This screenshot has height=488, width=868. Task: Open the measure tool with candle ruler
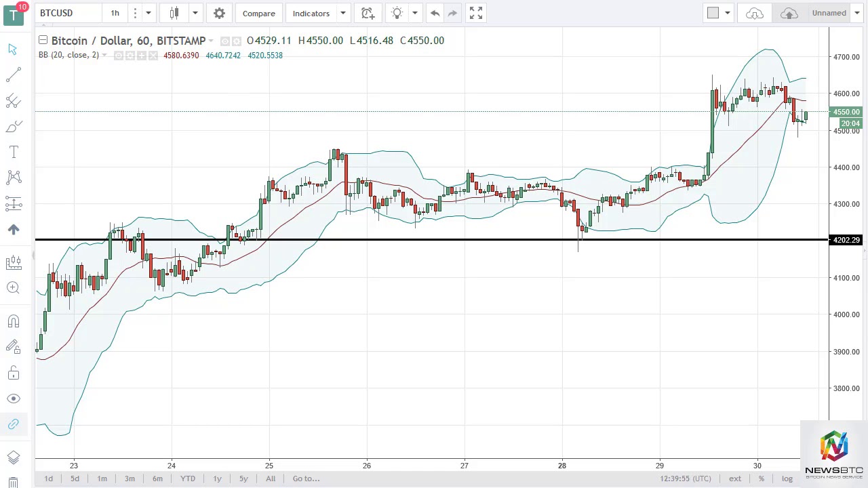pyautogui.click(x=13, y=262)
